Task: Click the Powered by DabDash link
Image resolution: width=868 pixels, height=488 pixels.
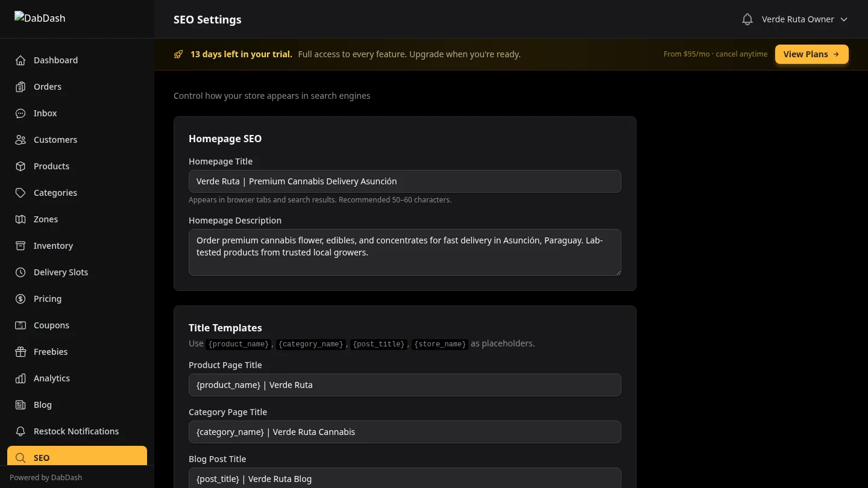Action: coord(46,477)
